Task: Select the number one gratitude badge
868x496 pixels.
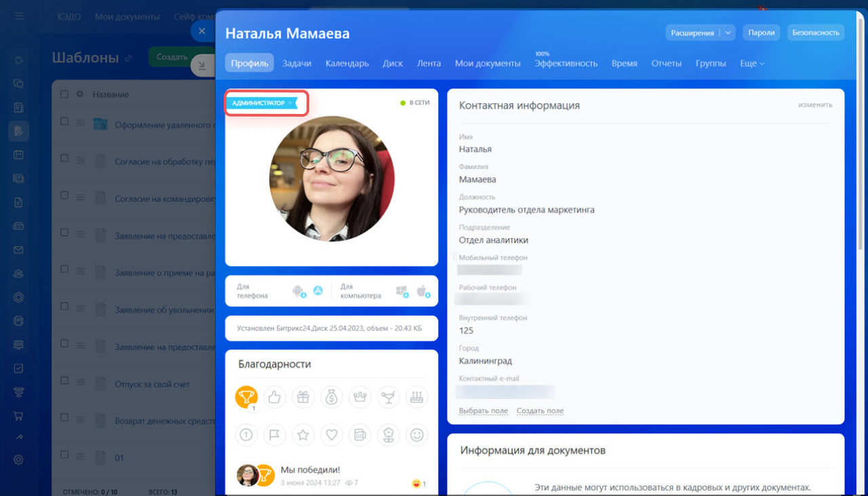Action: tap(246, 434)
